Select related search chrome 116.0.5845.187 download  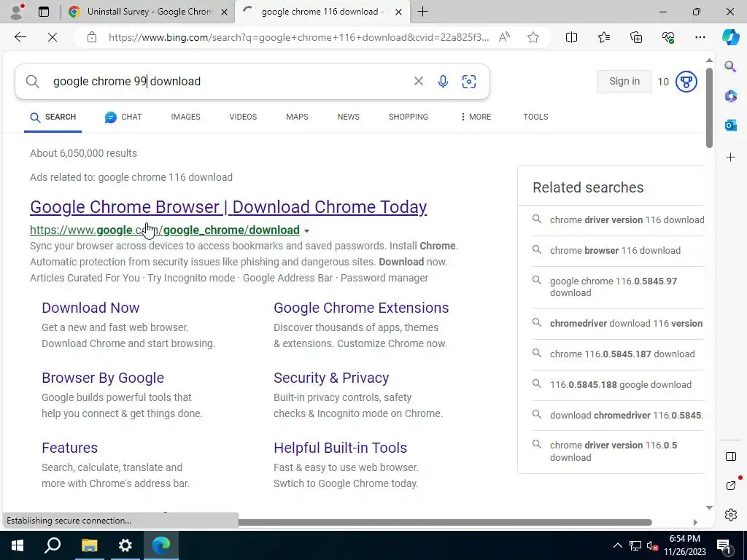tap(622, 354)
